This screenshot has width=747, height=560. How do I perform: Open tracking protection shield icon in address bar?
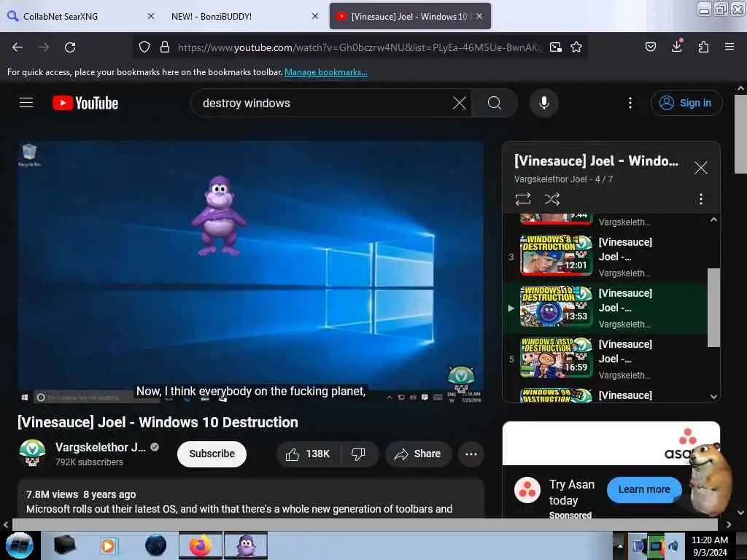144,47
